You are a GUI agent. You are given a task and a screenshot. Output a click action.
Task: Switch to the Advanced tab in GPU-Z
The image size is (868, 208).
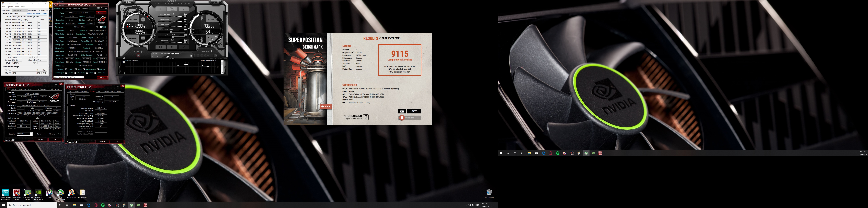(77, 9)
